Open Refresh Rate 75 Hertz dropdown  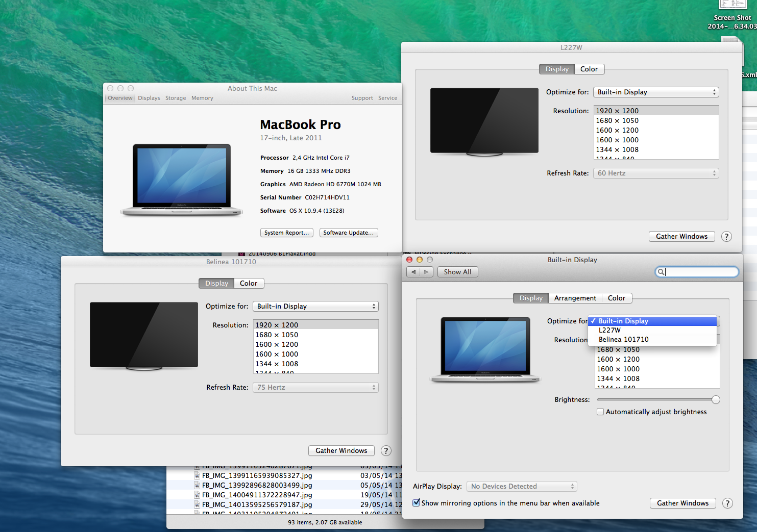pos(315,387)
